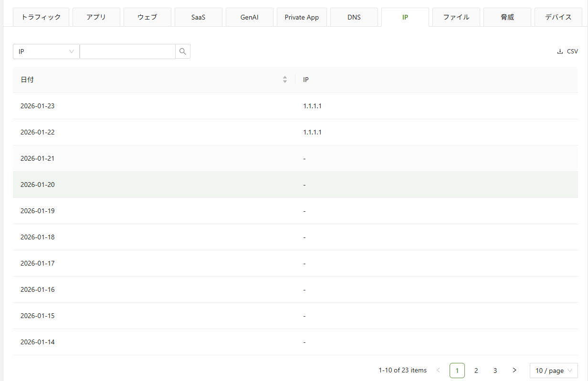Go to page 2 of results

(476, 371)
